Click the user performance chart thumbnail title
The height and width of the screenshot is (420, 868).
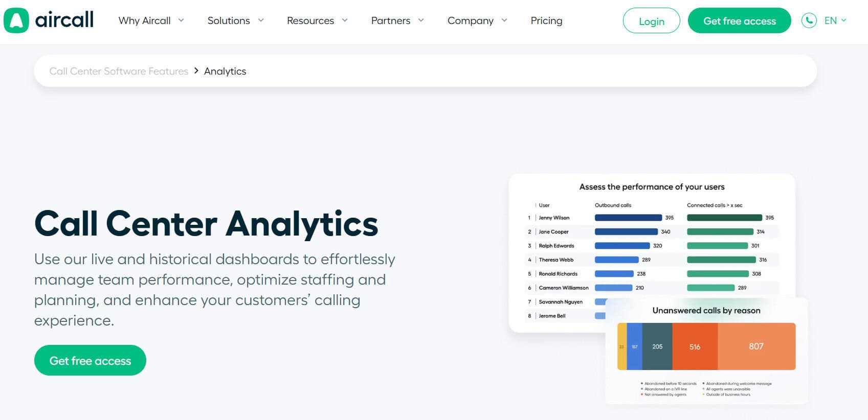[652, 187]
